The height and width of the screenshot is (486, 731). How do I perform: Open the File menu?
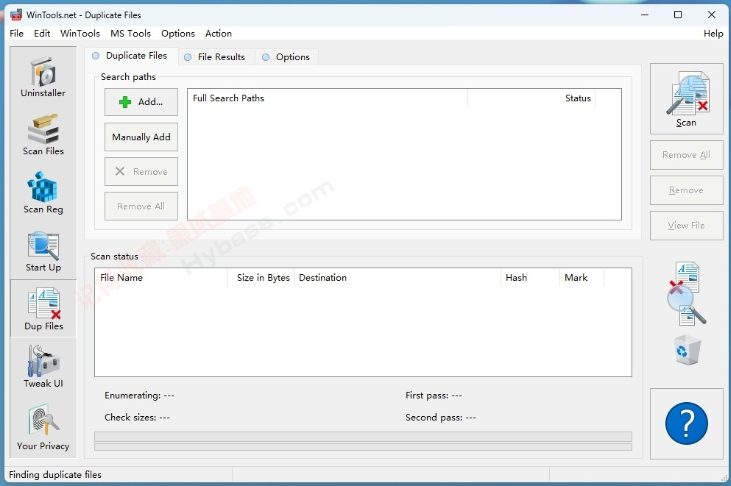16,34
